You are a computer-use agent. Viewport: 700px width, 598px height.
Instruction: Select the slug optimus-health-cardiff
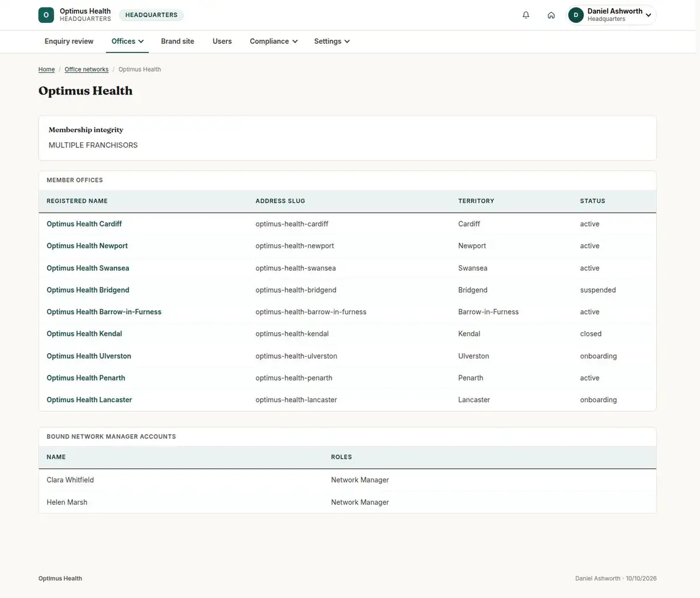point(292,224)
